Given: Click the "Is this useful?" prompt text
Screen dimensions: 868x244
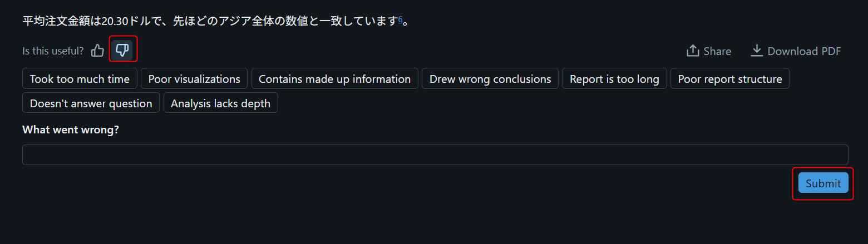Looking at the screenshot, I should [53, 51].
